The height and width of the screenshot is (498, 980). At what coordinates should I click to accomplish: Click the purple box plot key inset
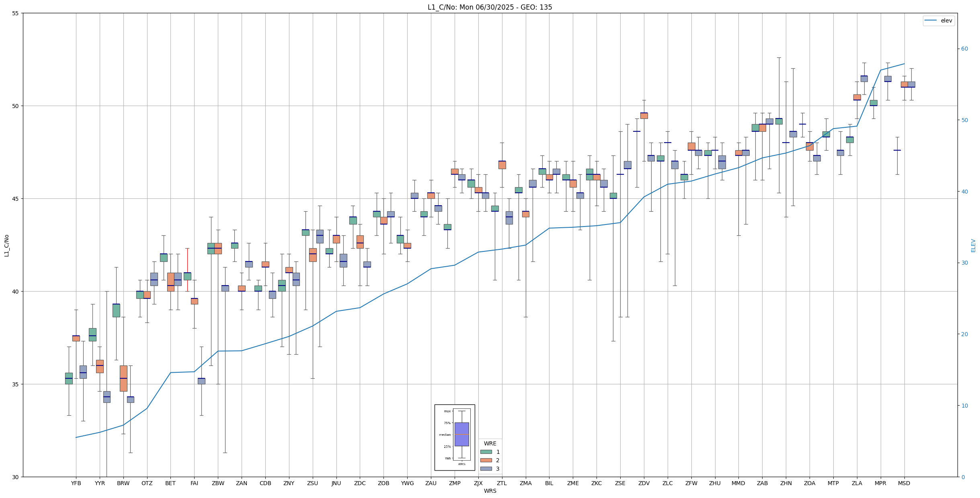pos(461,434)
